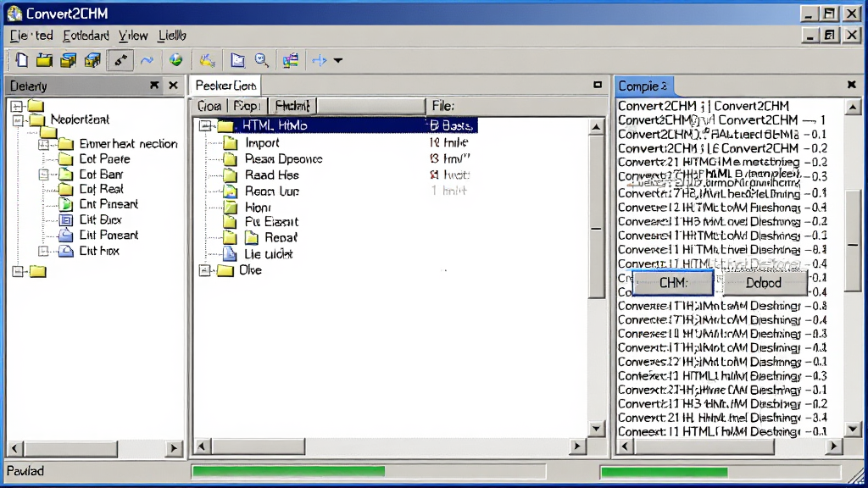The image size is (868, 488).
Task: Click the blue icon beside Cit hiox
Action: [x=66, y=251]
